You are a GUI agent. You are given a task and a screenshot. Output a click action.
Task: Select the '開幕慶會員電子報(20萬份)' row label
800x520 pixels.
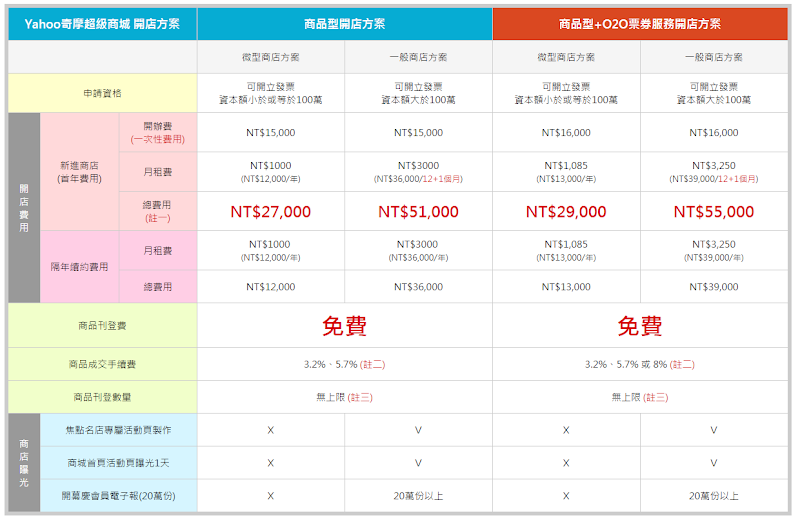(x=118, y=496)
